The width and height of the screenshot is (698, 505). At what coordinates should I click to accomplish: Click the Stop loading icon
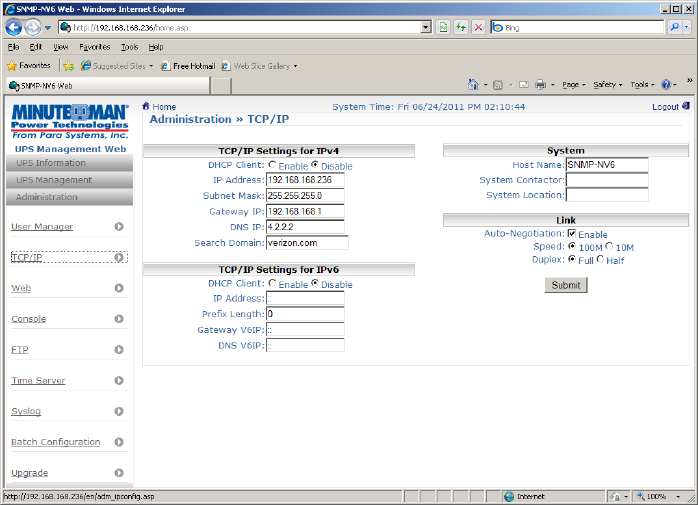(479, 28)
